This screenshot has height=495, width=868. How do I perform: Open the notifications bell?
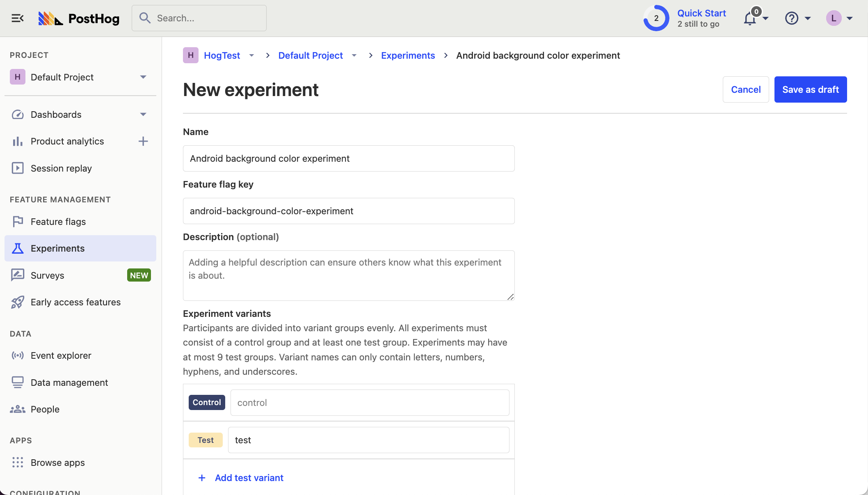click(749, 18)
